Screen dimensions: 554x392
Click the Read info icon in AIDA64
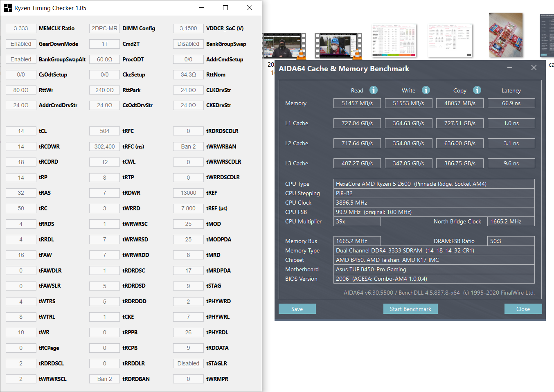click(374, 90)
